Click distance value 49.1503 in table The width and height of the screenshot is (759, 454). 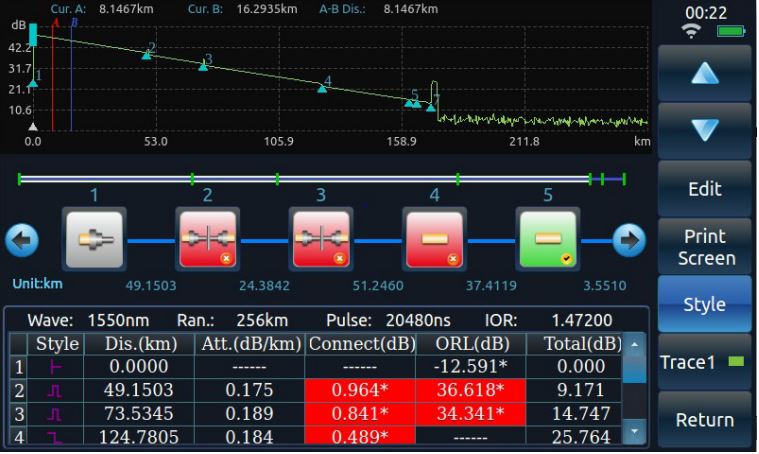(x=138, y=390)
